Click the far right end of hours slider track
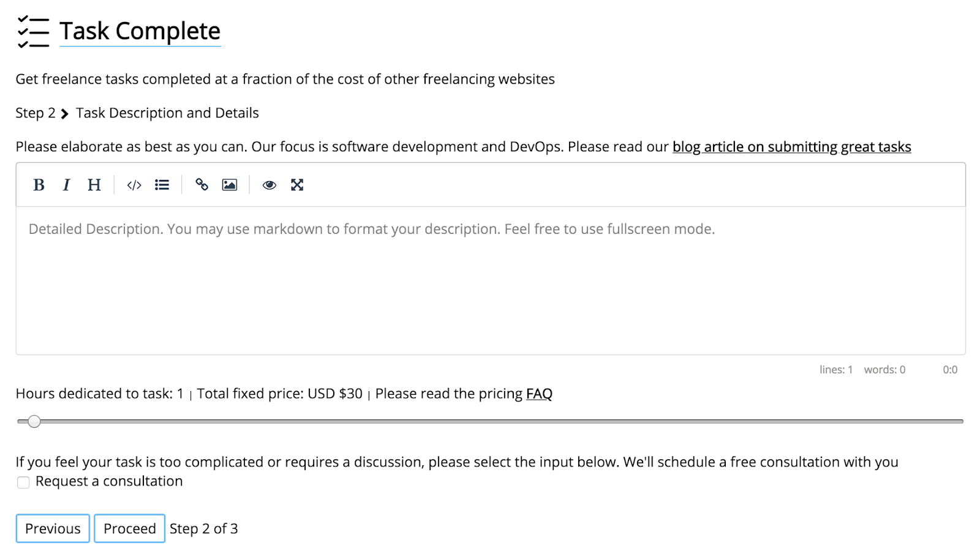The image size is (980, 557). coord(960,421)
